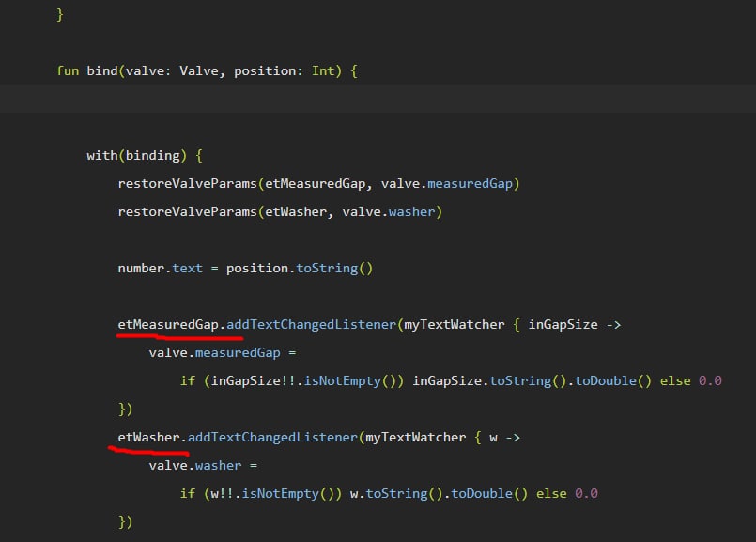Image resolution: width=756 pixels, height=542 pixels.
Task: Click 'restoreValveParams' on the etWasher line
Action: tap(187, 211)
